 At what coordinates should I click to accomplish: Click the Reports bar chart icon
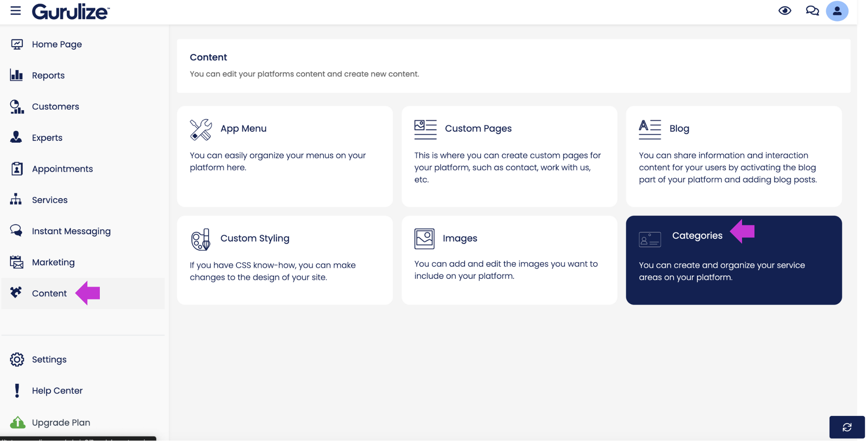(x=17, y=75)
